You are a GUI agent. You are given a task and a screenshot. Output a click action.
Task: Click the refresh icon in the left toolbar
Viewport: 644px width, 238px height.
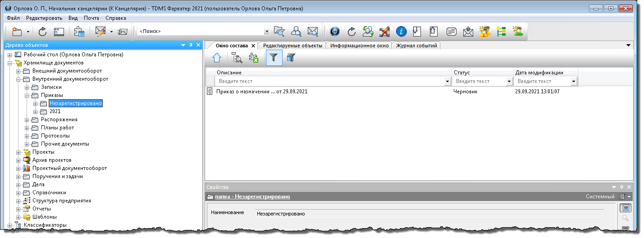[42, 32]
